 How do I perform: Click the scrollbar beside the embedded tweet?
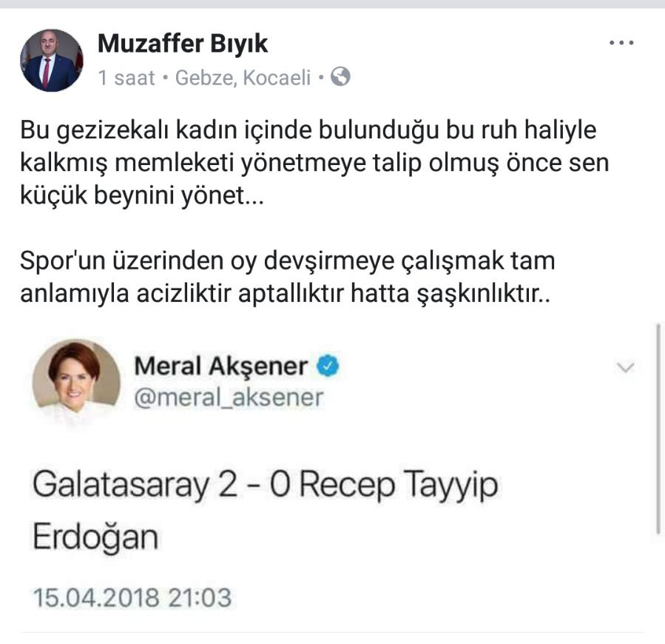[x=658, y=429]
